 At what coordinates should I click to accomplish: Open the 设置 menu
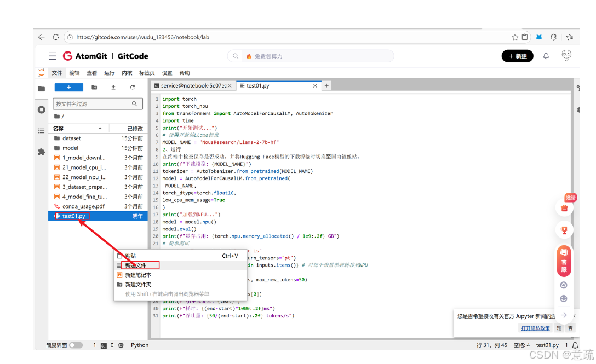point(167,73)
